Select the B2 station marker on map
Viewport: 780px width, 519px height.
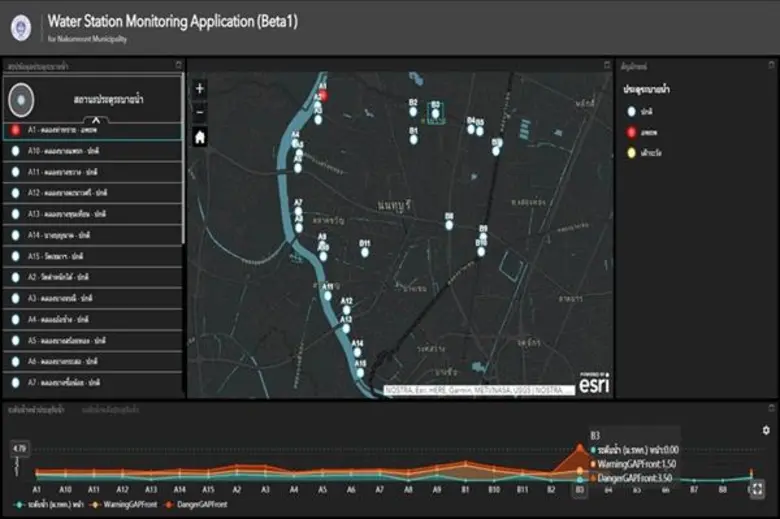click(x=413, y=111)
